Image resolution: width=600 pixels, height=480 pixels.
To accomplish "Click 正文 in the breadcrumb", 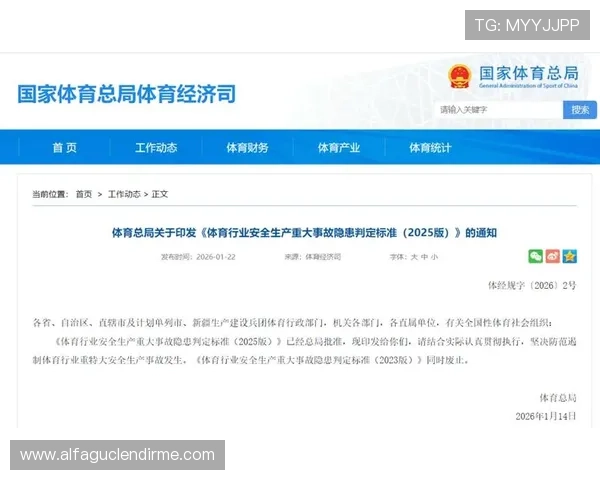I will (160, 194).
